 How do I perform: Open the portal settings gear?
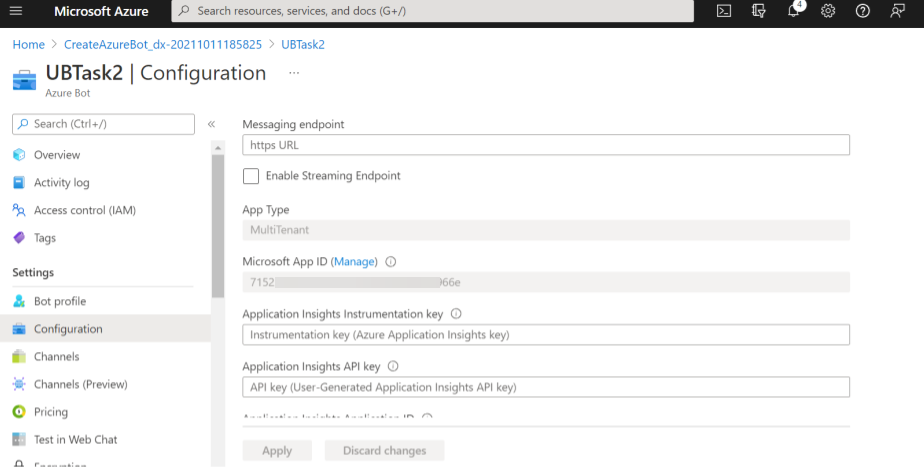[x=828, y=11]
